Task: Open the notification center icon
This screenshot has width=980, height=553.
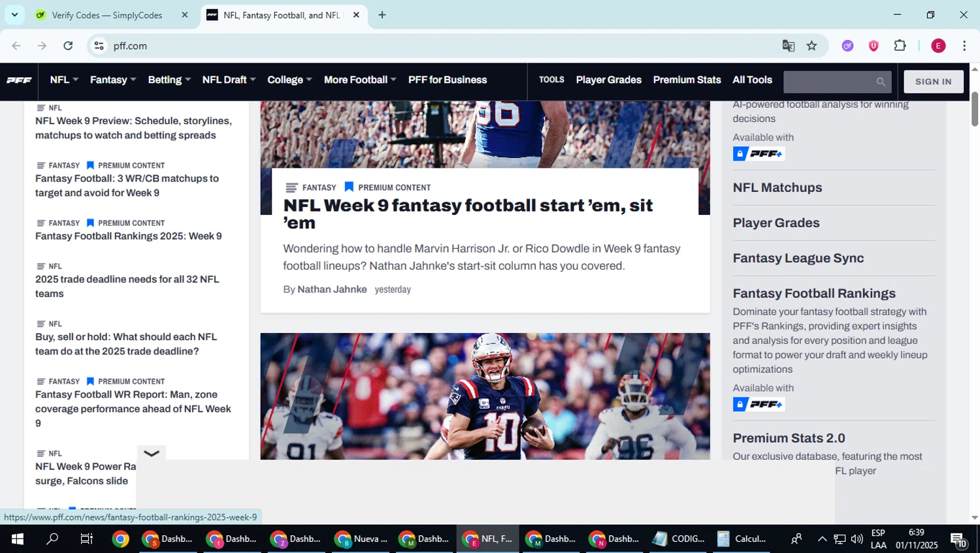Action: (958, 539)
